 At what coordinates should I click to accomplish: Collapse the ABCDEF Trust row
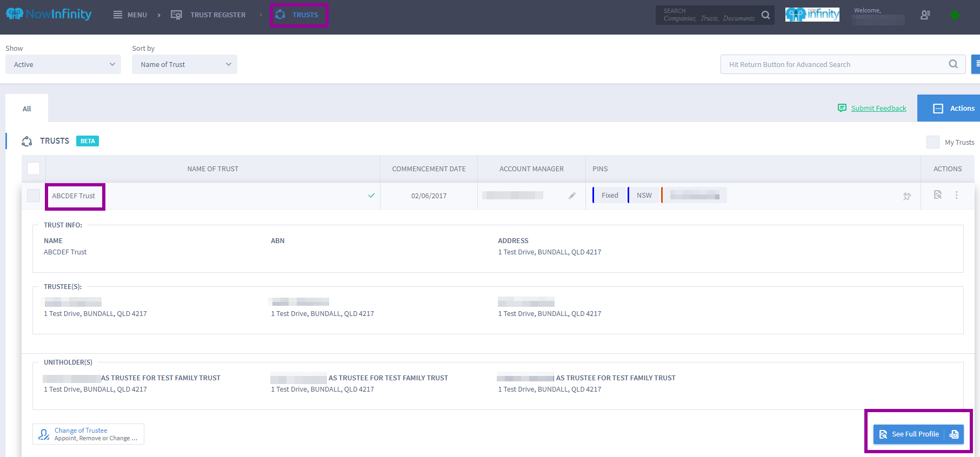pos(74,196)
